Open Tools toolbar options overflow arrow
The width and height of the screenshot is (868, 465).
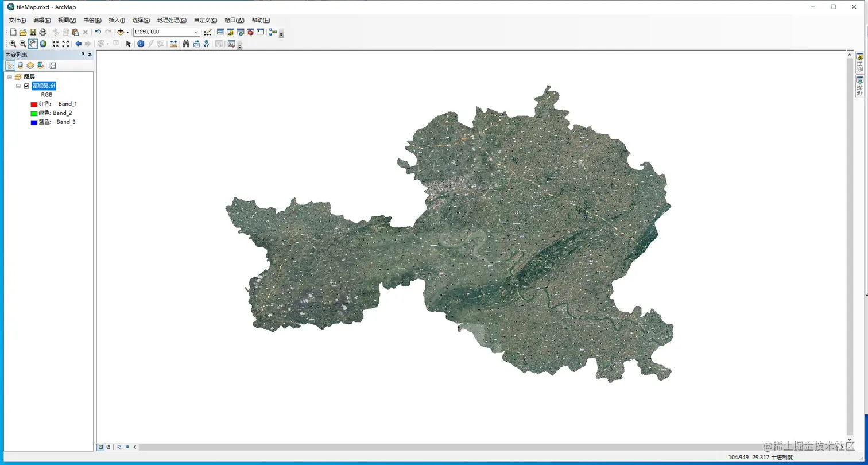coord(239,46)
